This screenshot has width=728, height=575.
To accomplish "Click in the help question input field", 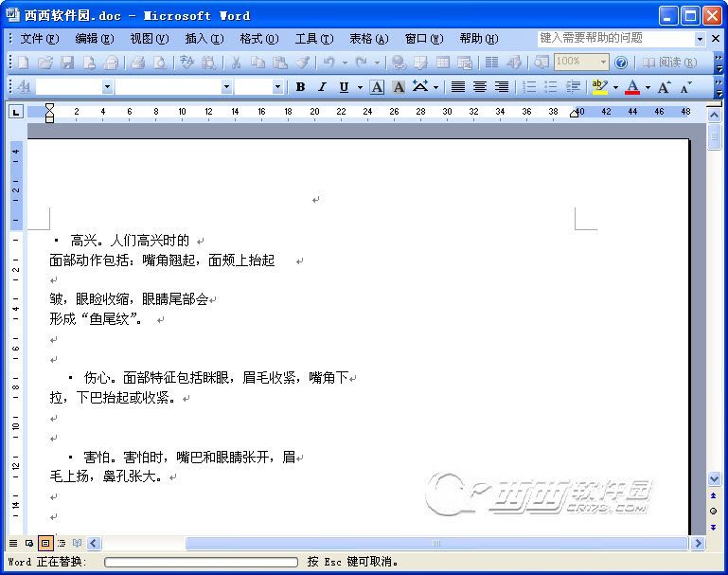I will [616, 38].
